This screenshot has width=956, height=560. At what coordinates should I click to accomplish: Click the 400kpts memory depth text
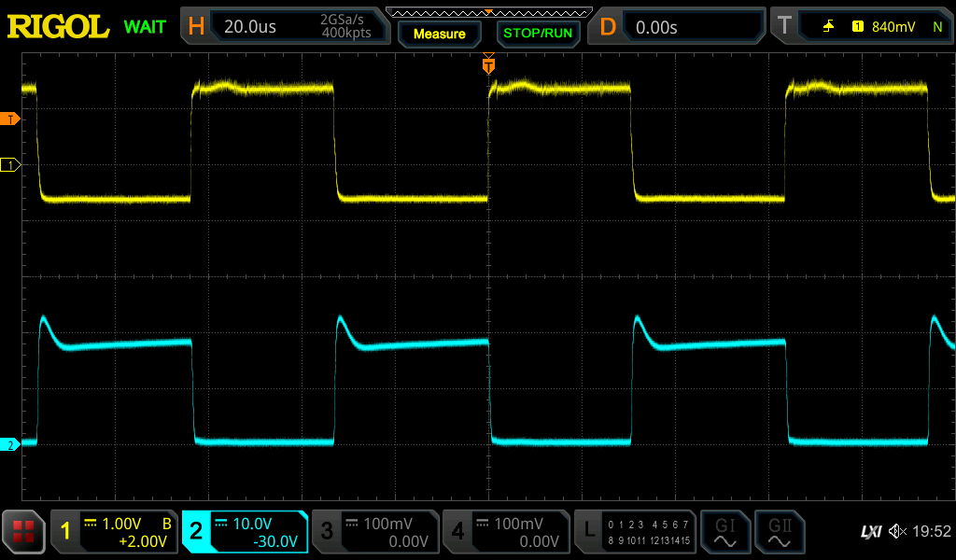click(x=346, y=33)
